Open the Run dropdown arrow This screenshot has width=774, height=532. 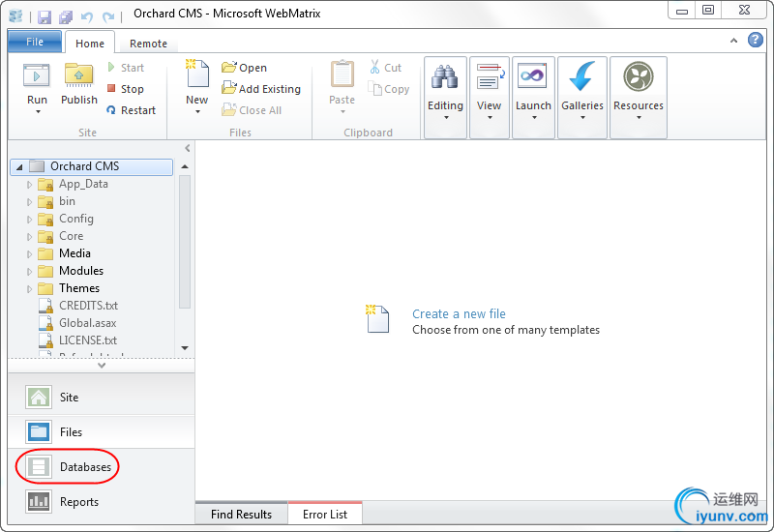[38, 112]
